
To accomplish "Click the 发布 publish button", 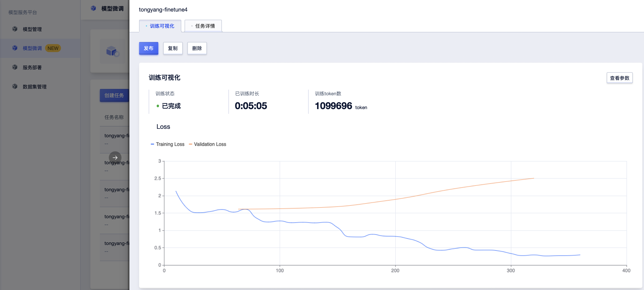I will (x=148, y=48).
